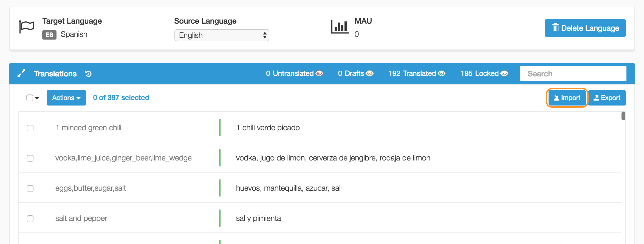Click source text 'eggs,butter,sugar,salt'
This screenshot has height=244, width=644.
[91, 188]
